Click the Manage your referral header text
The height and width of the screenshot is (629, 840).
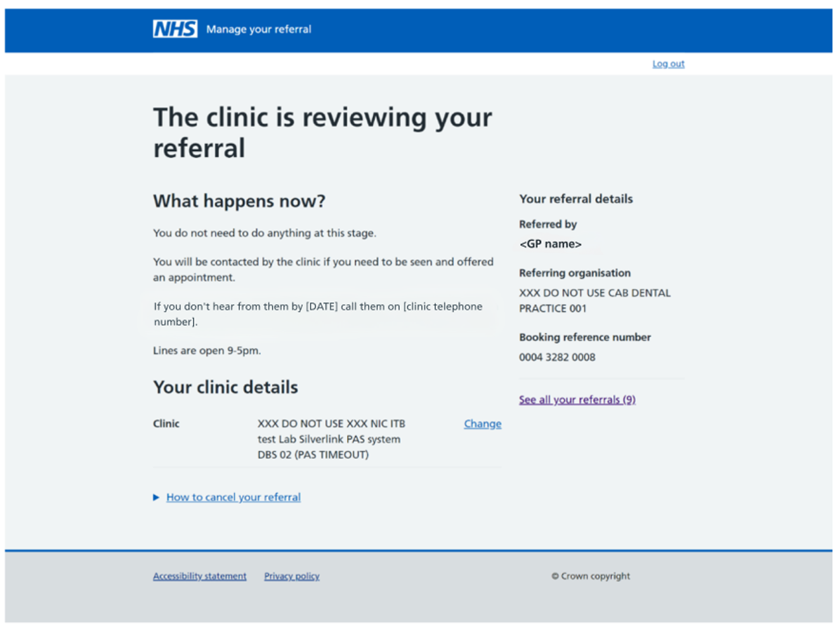point(259,29)
